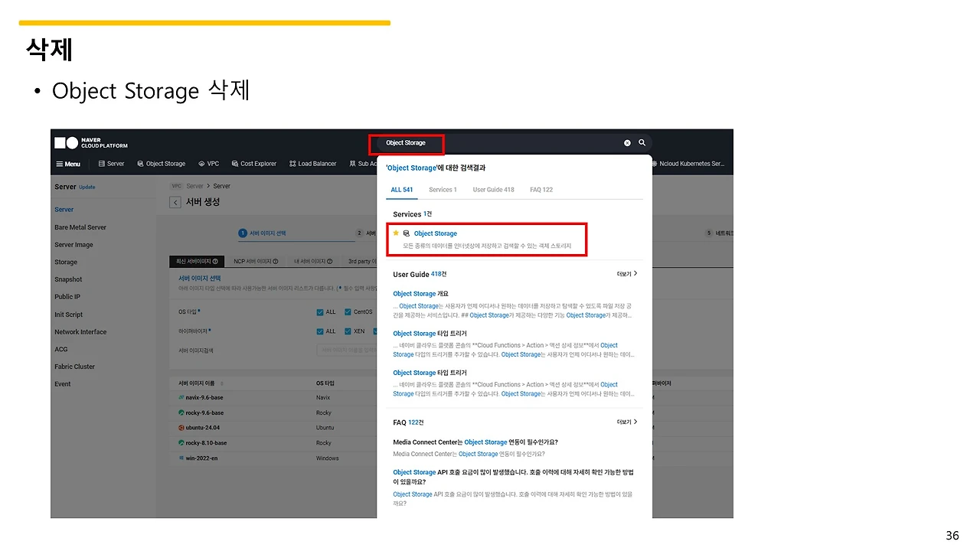Viewport: 980px width, 551px height.
Task: Switch to the FAQ 122 tab
Action: coord(541,190)
